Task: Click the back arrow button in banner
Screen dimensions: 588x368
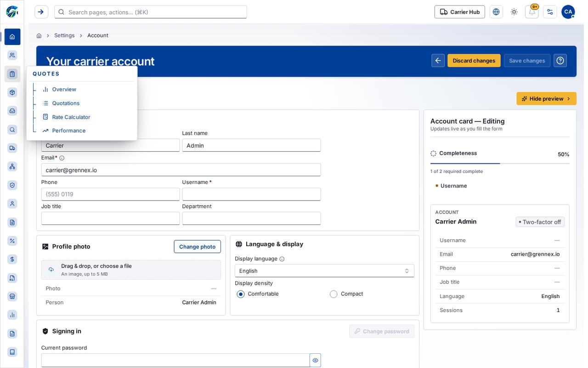Action: (x=438, y=61)
